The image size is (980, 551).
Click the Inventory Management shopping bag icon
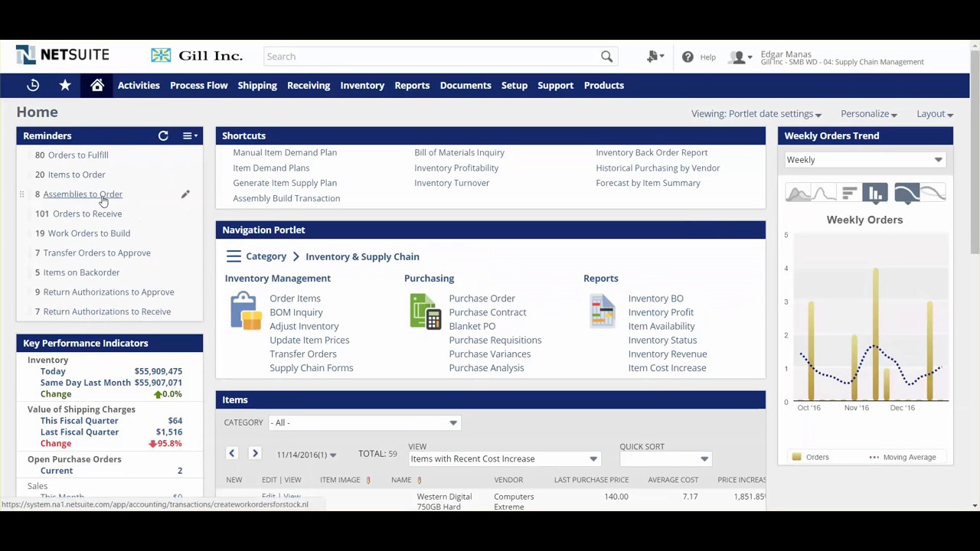246,311
